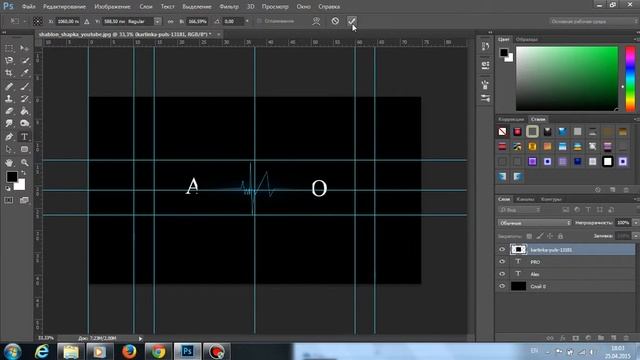Image resolution: width=640 pixels, height=360 pixels.
Task: Select the Zoom tool
Action: [24, 162]
